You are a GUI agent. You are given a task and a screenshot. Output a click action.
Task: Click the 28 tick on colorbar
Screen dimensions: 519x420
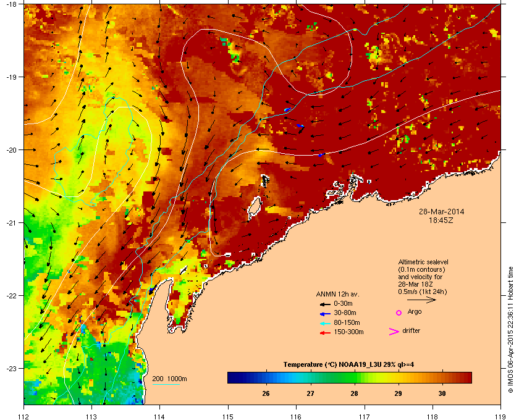tap(354, 393)
